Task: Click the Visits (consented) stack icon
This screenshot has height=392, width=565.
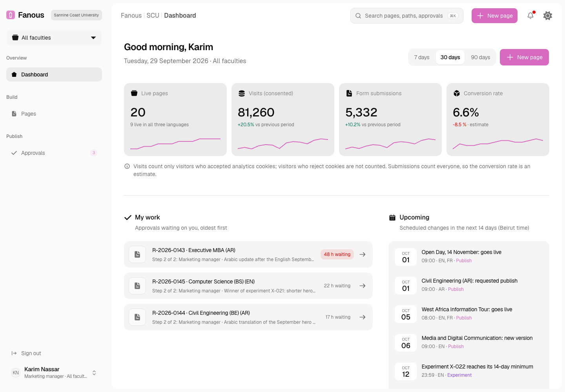Action: tap(242, 93)
